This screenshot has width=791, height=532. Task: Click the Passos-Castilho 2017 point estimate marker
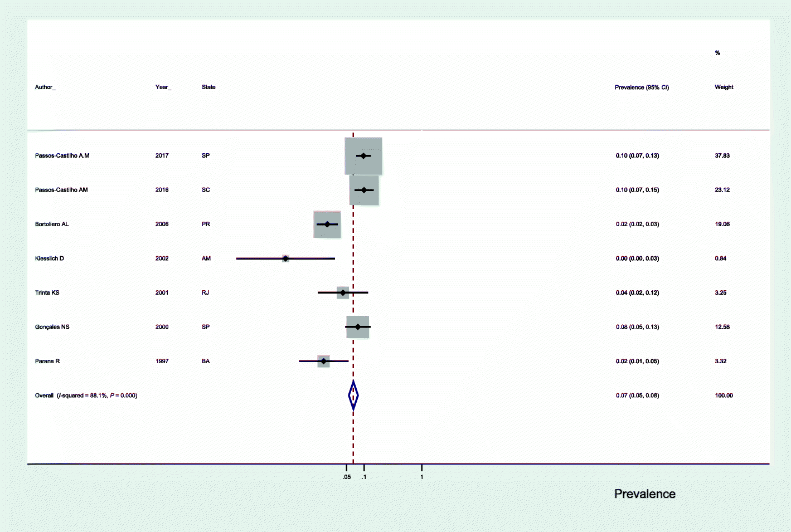[363, 156]
